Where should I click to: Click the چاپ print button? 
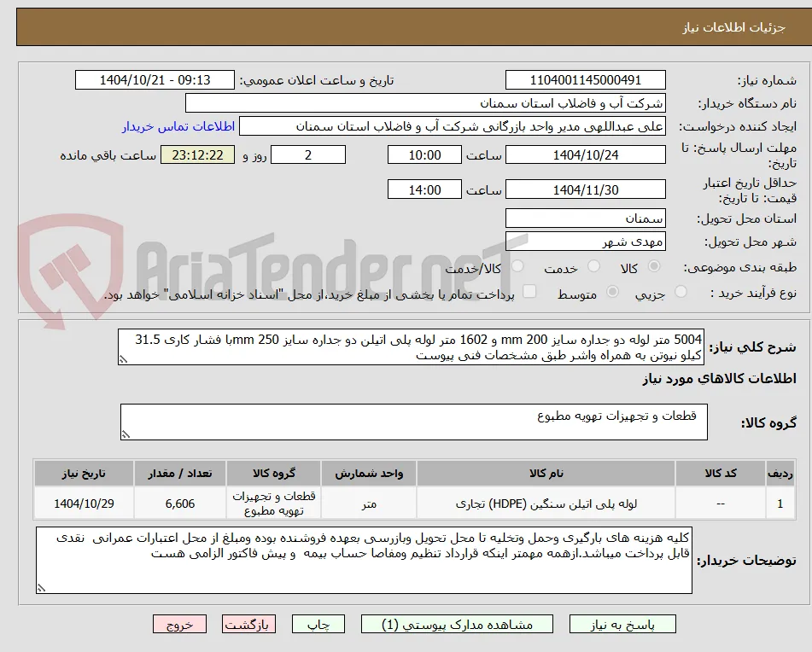(318, 624)
